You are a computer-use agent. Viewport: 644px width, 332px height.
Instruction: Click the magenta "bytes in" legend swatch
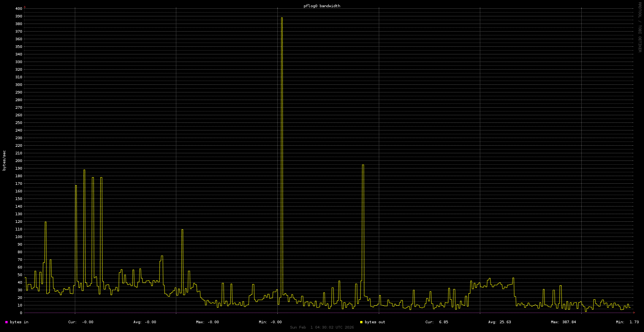(x=6, y=322)
